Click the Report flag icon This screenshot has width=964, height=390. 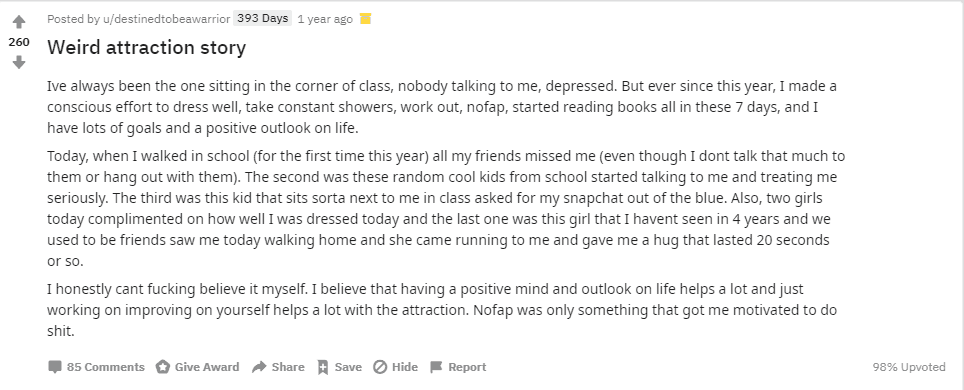click(x=436, y=367)
